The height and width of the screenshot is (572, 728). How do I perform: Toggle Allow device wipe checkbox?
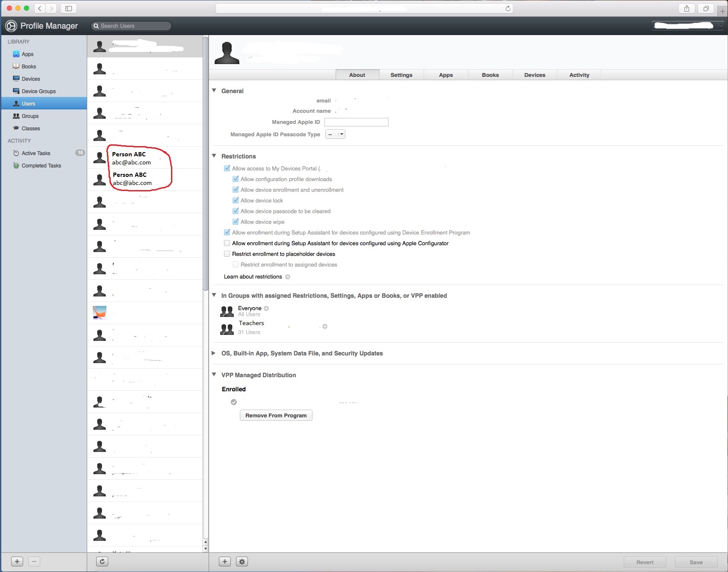click(x=236, y=222)
